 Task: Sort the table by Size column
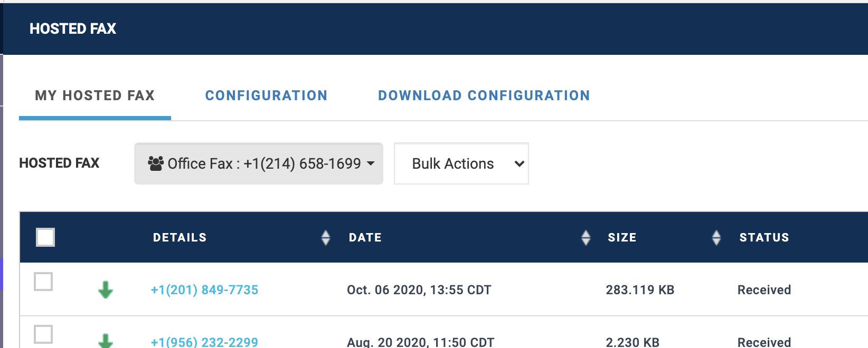tap(716, 238)
